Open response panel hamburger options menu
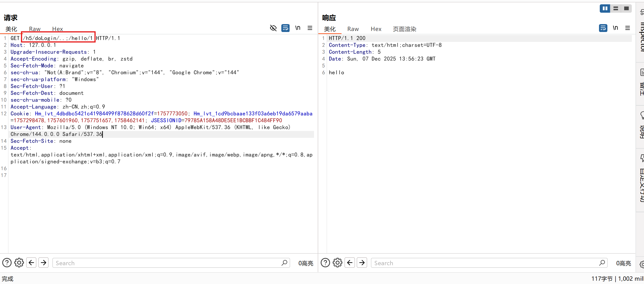 coord(627,28)
